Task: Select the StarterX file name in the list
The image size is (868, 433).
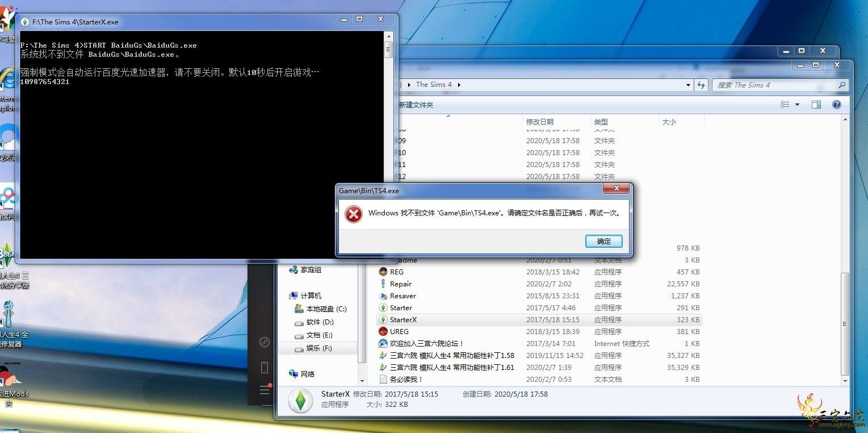Action: [403, 319]
